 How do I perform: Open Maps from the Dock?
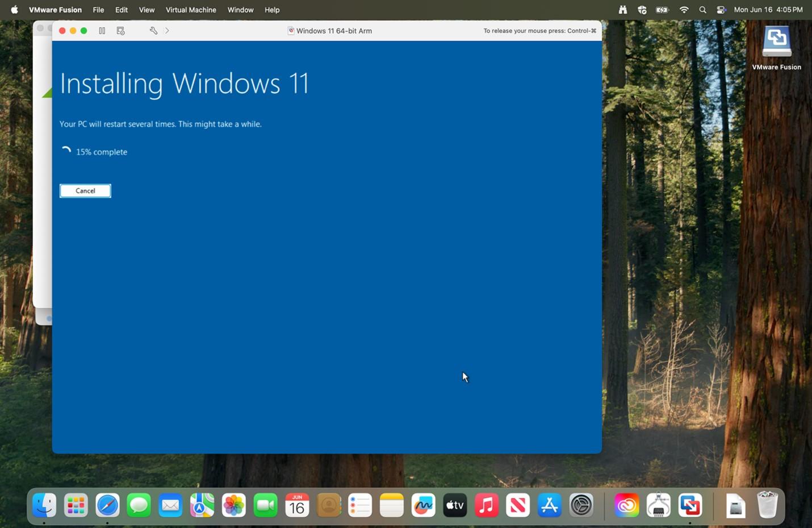pos(202,505)
